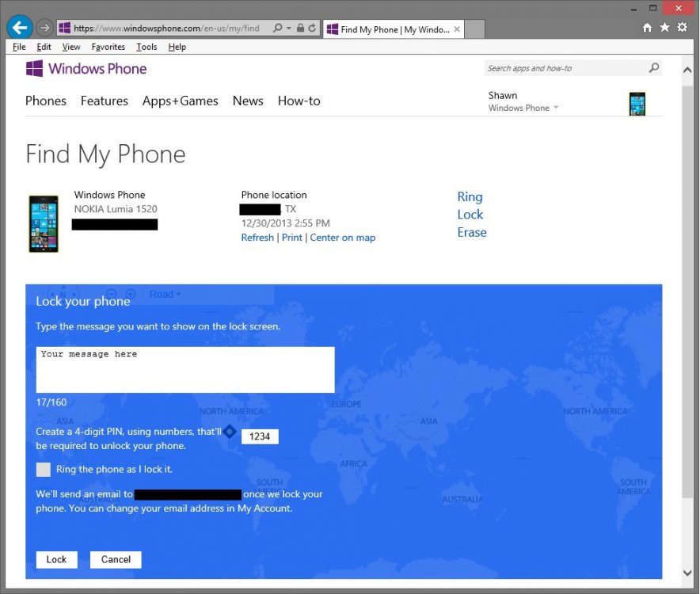Open the address bar dropdown arrow

point(288,29)
